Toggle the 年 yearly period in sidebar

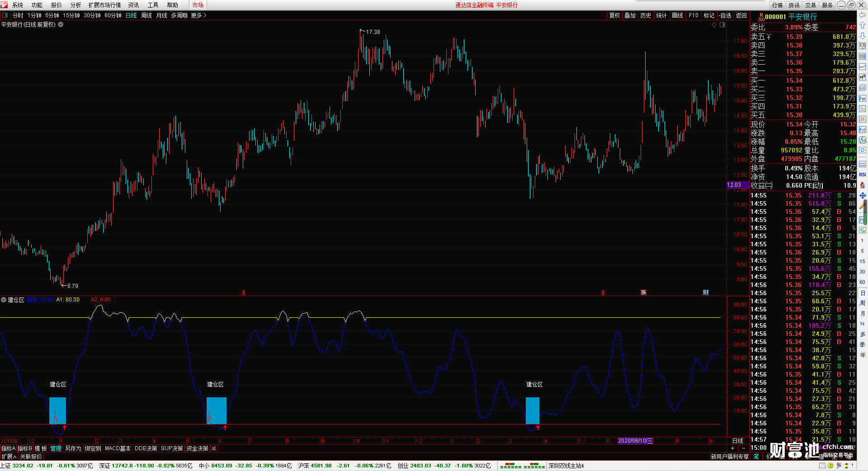863,355
